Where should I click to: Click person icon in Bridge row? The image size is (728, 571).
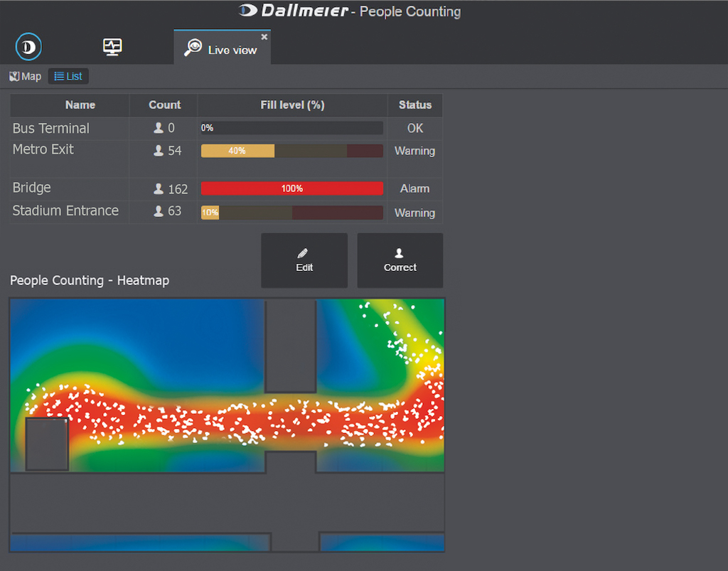tap(159, 189)
